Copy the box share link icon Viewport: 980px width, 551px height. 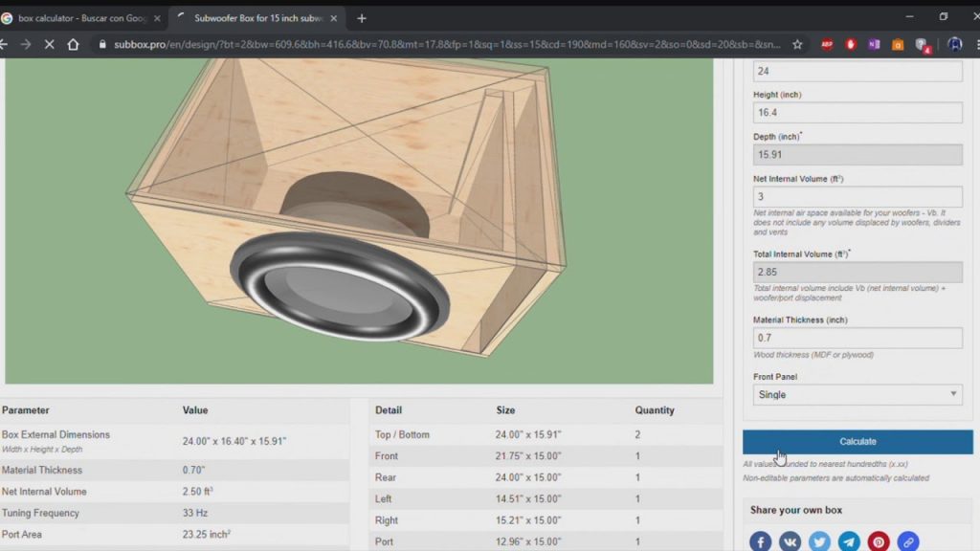click(908, 541)
